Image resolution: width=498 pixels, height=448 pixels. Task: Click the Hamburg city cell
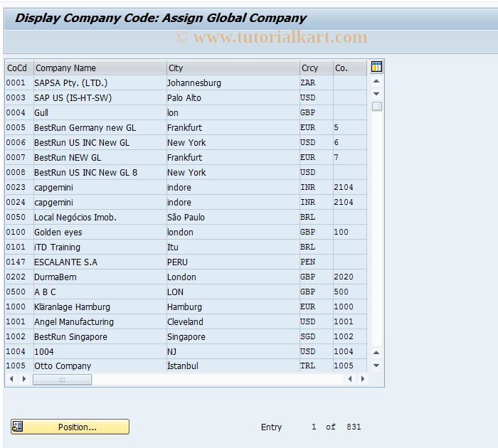[233, 306]
